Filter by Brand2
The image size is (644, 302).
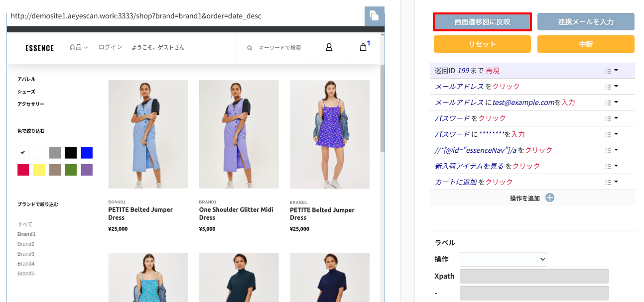(x=26, y=244)
